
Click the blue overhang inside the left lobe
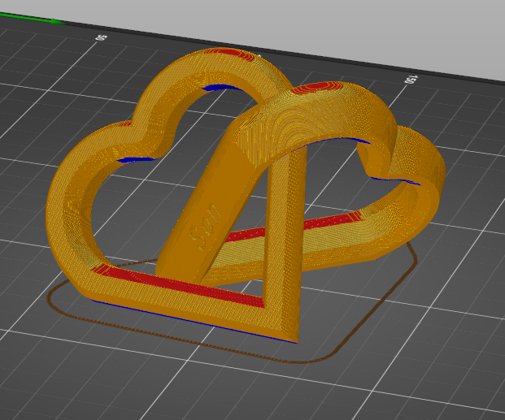133,159
